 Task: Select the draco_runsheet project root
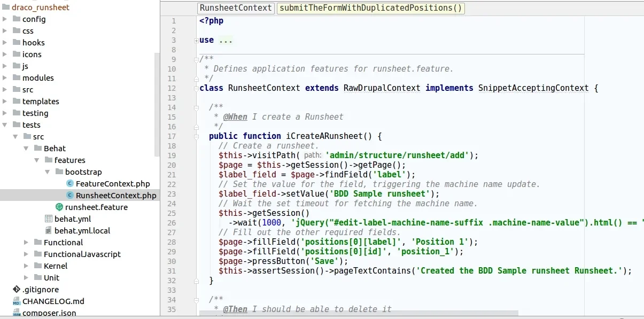41,7
